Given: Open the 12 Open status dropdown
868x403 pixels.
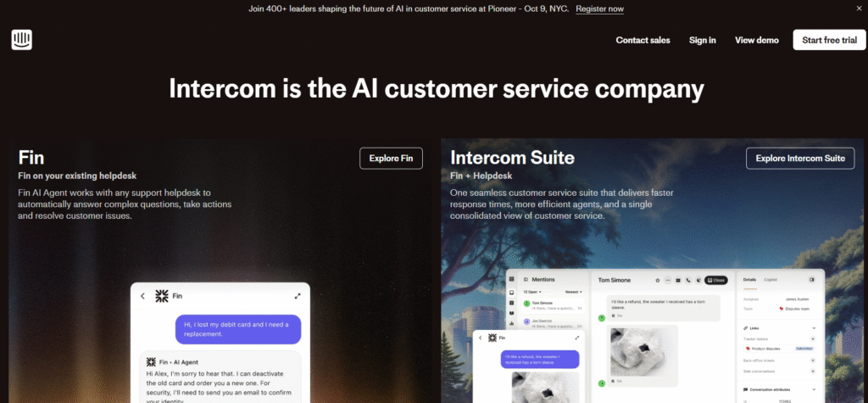Looking at the screenshot, I should [532, 292].
